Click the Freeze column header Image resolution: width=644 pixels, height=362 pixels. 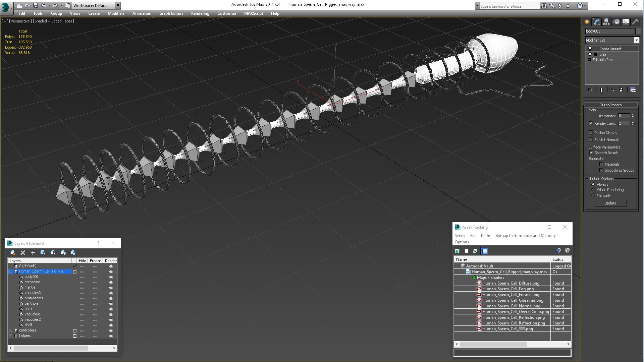tap(95, 261)
